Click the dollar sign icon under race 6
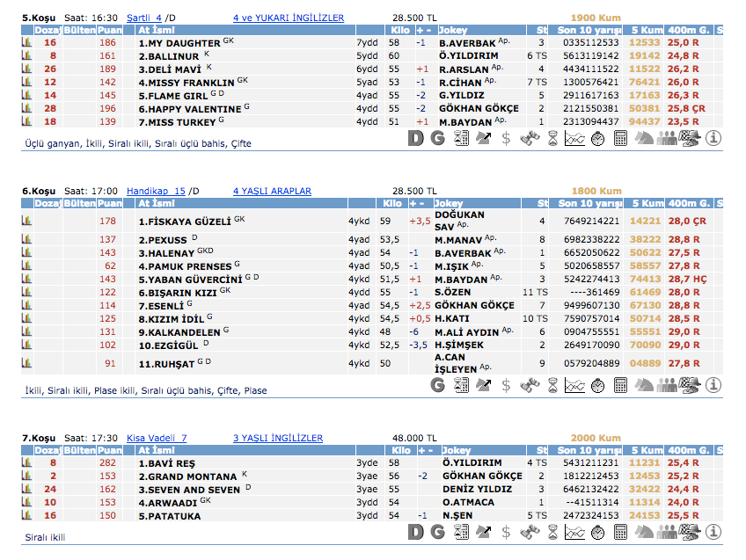Image resolution: width=746 pixels, height=560 pixels. point(506,385)
